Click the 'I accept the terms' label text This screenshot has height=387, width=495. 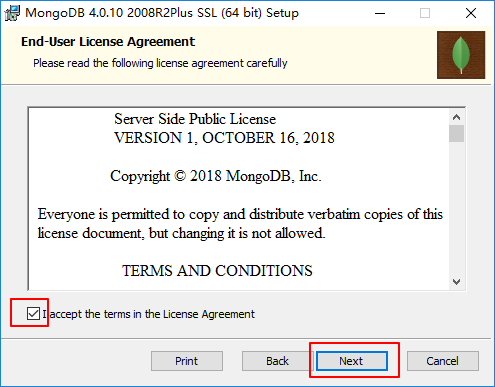(149, 314)
